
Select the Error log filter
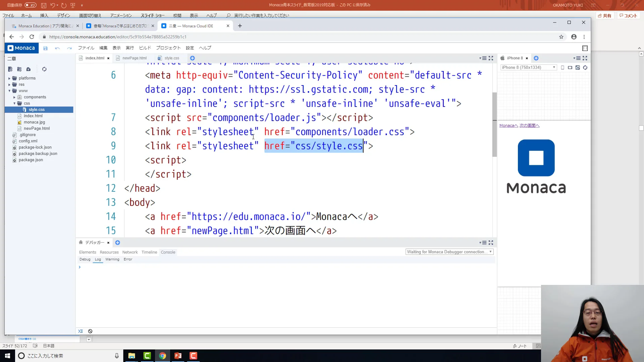tap(128, 259)
